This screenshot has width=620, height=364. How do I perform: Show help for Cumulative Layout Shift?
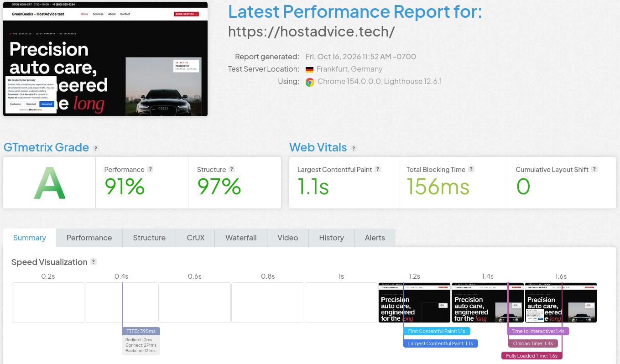tap(594, 169)
